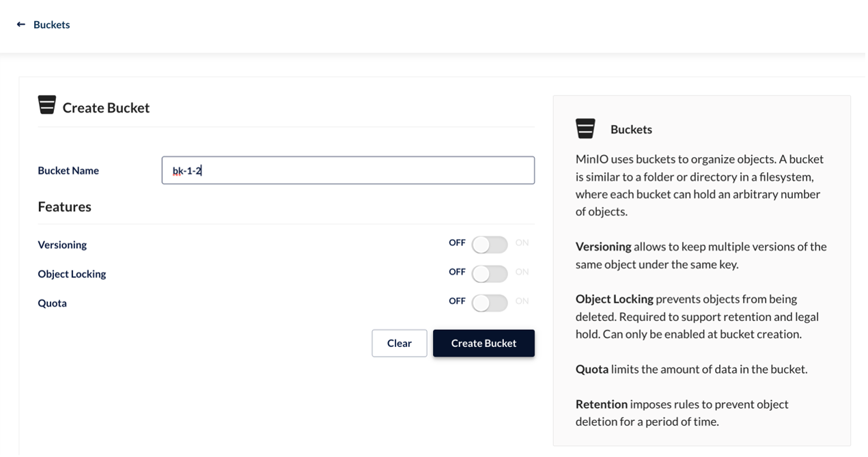The width and height of the screenshot is (868, 457).
Task: Click the bold Retention term in help panel
Action: click(601, 404)
